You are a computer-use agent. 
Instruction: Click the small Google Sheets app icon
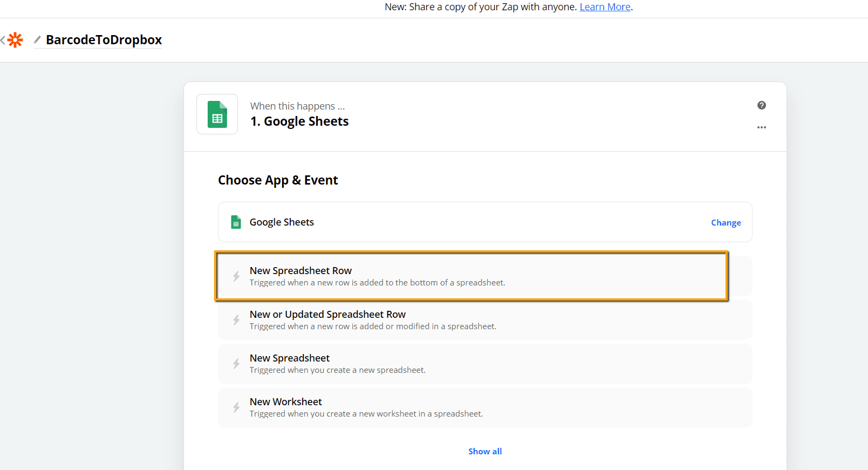pyautogui.click(x=236, y=222)
